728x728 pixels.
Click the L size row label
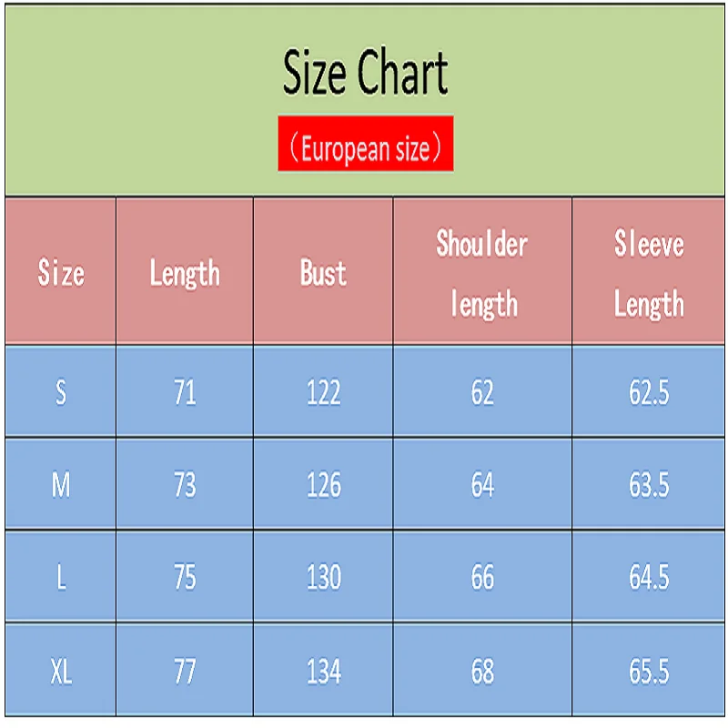click(61, 578)
